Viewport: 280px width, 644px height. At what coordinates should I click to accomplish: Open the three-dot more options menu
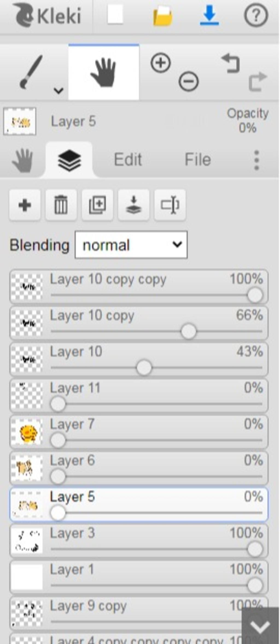tap(256, 160)
